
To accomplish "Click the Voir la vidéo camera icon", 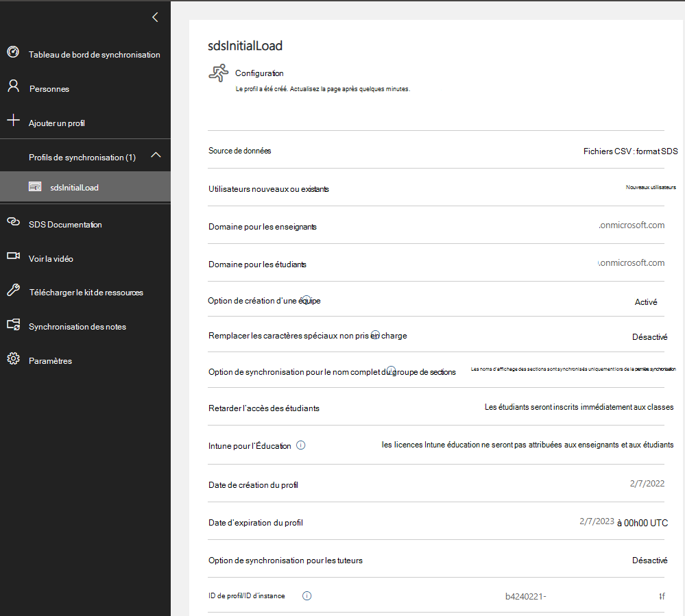I will pyautogui.click(x=12, y=256).
